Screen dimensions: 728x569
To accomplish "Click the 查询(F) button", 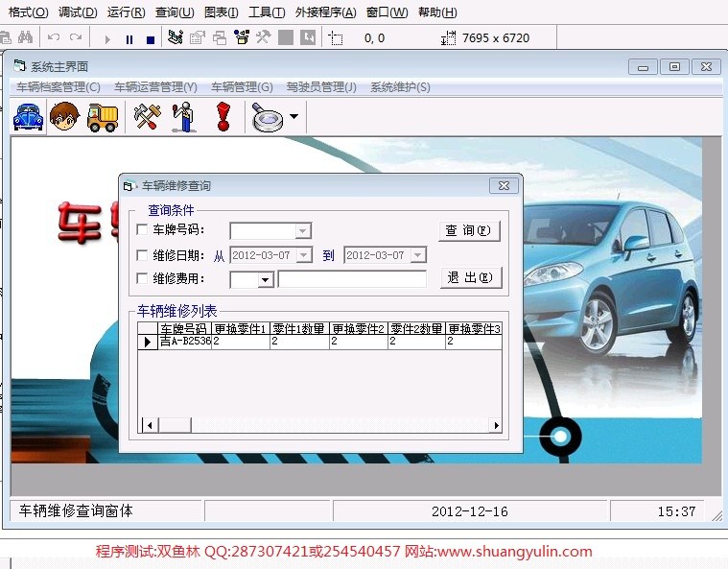I will pyautogui.click(x=469, y=231).
